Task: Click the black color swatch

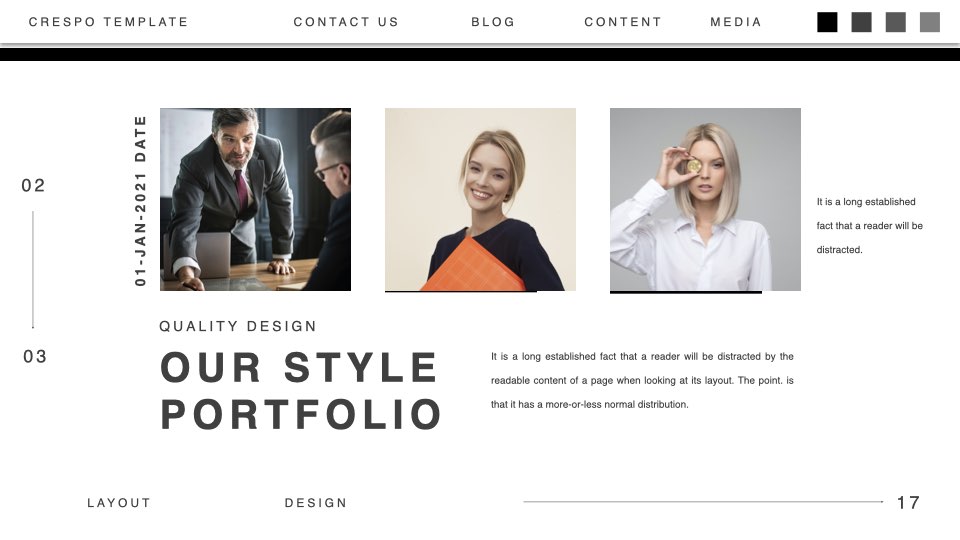Action: coord(827,22)
